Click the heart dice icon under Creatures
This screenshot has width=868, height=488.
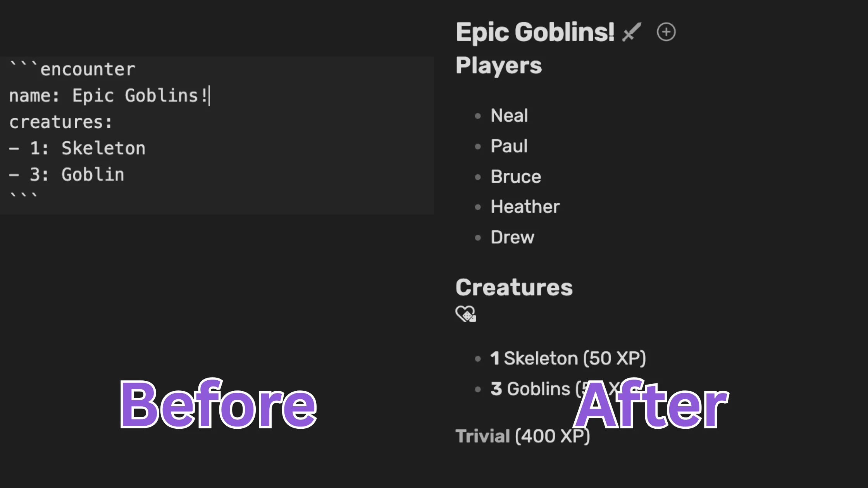[x=466, y=314]
